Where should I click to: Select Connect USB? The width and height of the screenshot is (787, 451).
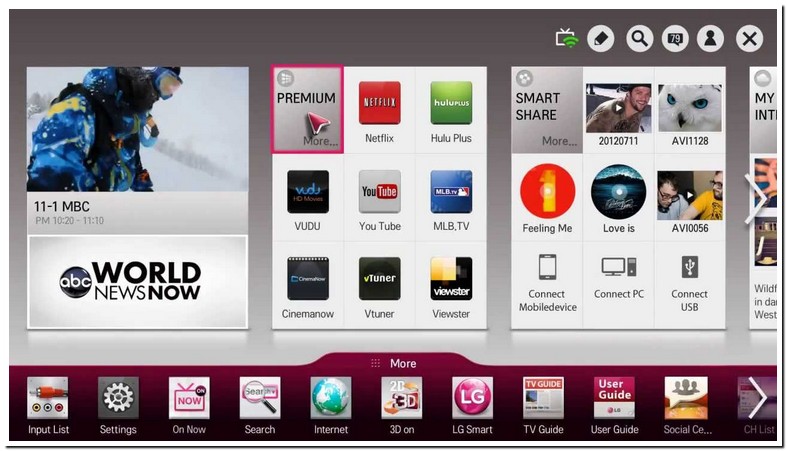coord(690,285)
